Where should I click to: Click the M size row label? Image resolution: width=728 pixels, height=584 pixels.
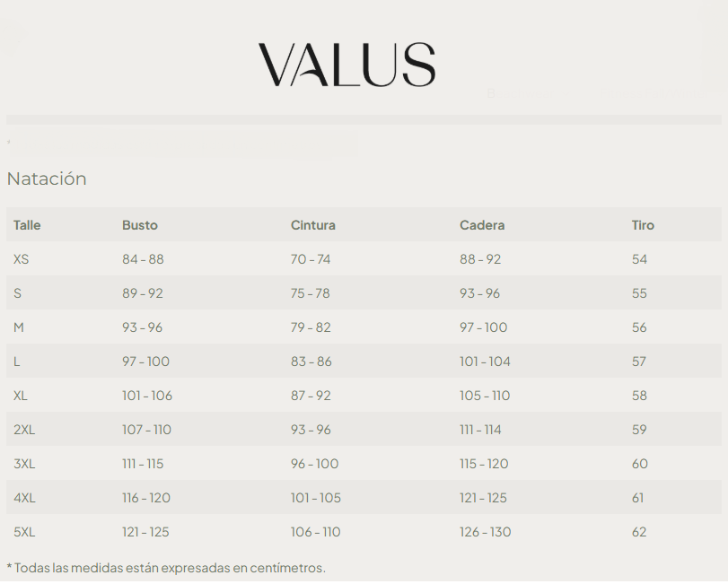point(19,327)
